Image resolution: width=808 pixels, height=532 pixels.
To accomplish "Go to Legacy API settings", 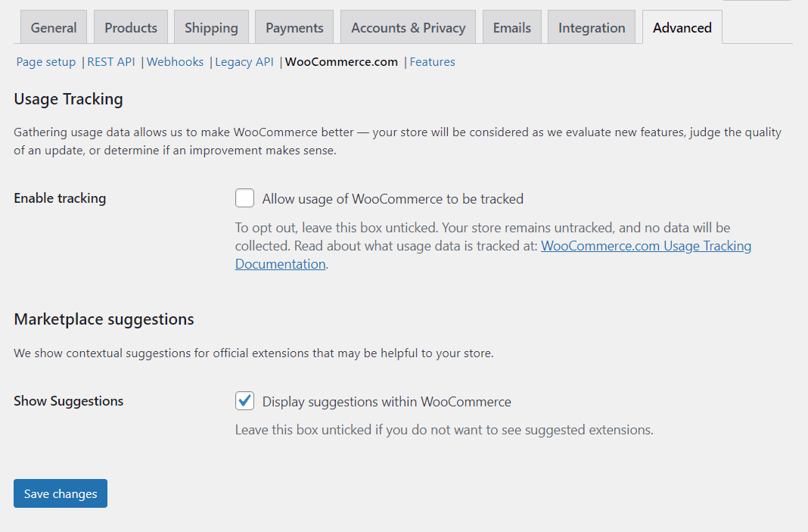I will click(x=244, y=61).
